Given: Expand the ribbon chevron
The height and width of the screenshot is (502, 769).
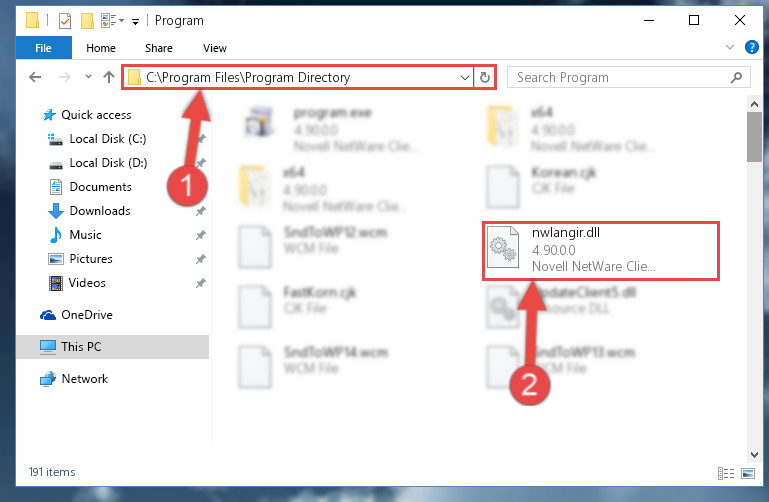Looking at the screenshot, I should [x=730, y=48].
